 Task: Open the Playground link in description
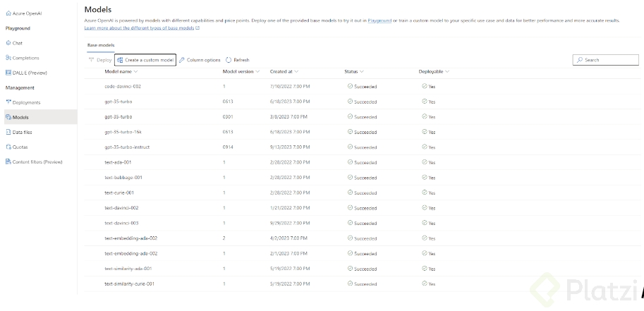pos(379,20)
